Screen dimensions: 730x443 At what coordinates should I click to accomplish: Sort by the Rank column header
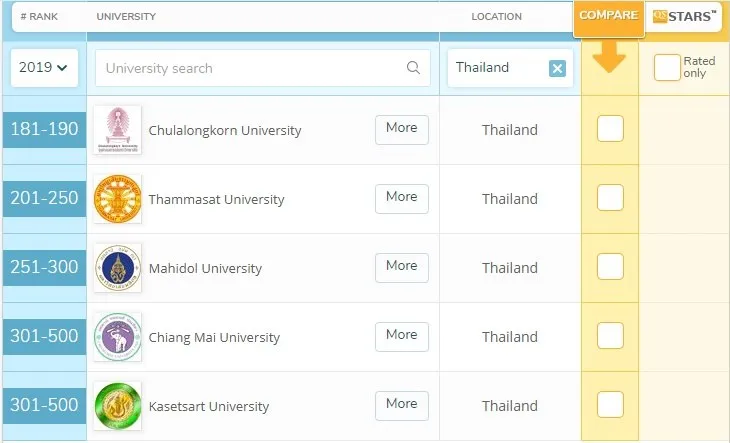click(x=39, y=17)
